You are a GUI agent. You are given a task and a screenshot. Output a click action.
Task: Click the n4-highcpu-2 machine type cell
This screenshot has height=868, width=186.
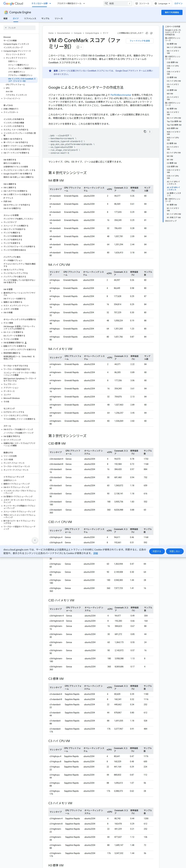55,281
